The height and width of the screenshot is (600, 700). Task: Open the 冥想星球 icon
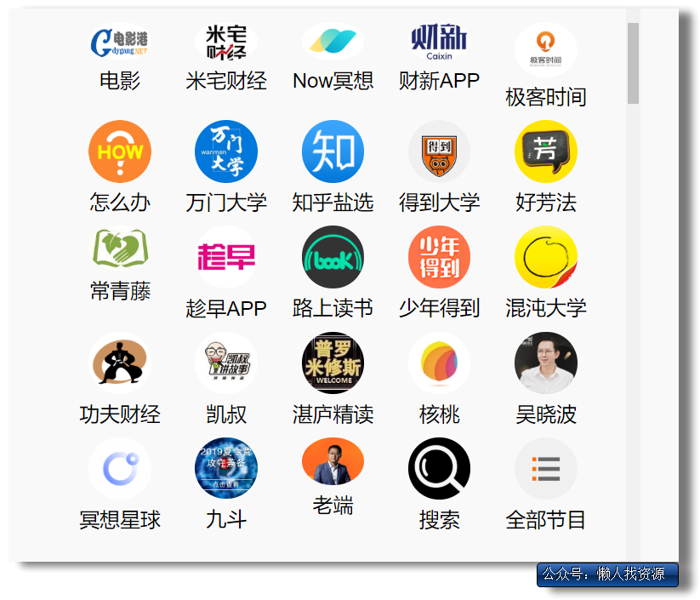[x=120, y=469]
